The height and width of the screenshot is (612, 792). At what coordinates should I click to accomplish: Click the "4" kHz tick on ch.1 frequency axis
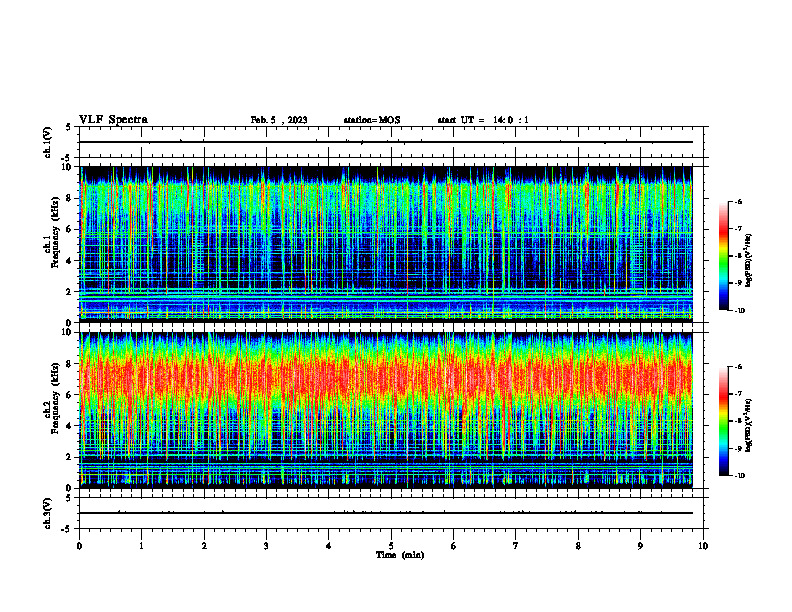(x=68, y=261)
